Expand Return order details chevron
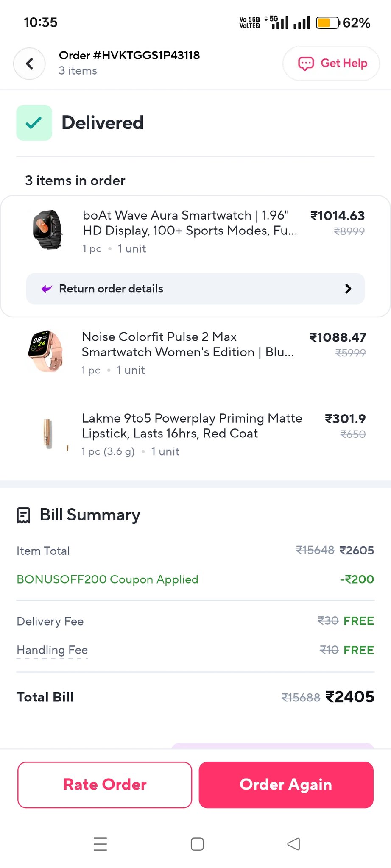This screenshot has height=868, width=391. pyautogui.click(x=348, y=289)
